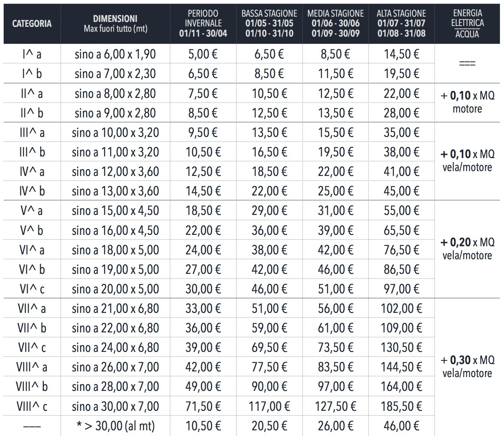The height and width of the screenshot is (447, 504).
Task: Click the BASSA STAGIONE header
Action: [x=269, y=24]
